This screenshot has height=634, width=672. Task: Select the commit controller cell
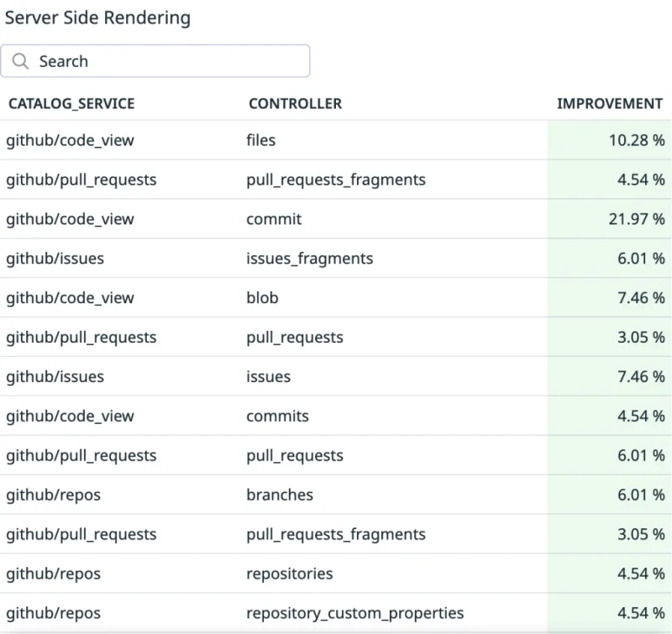pos(274,219)
